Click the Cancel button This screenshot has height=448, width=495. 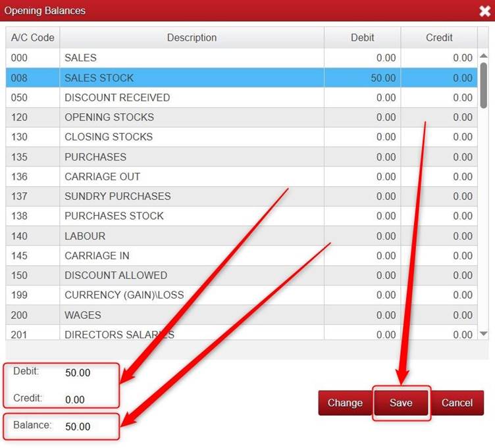pos(457,403)
